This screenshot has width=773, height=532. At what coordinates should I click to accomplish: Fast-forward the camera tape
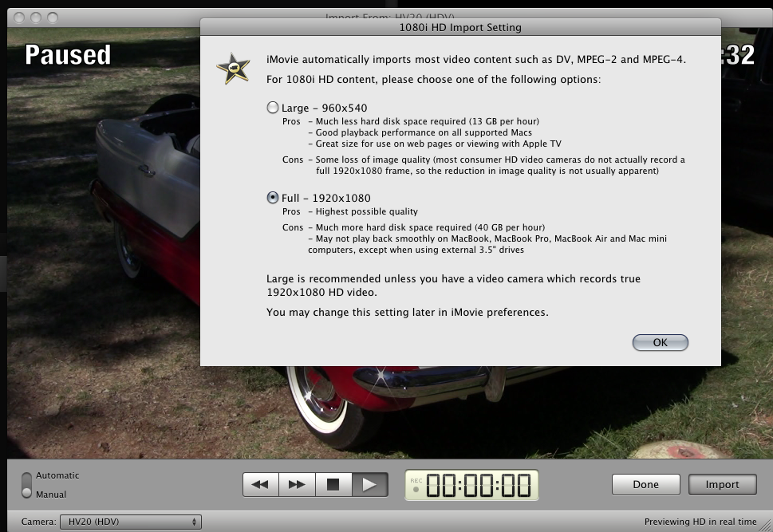coord(297,485)
